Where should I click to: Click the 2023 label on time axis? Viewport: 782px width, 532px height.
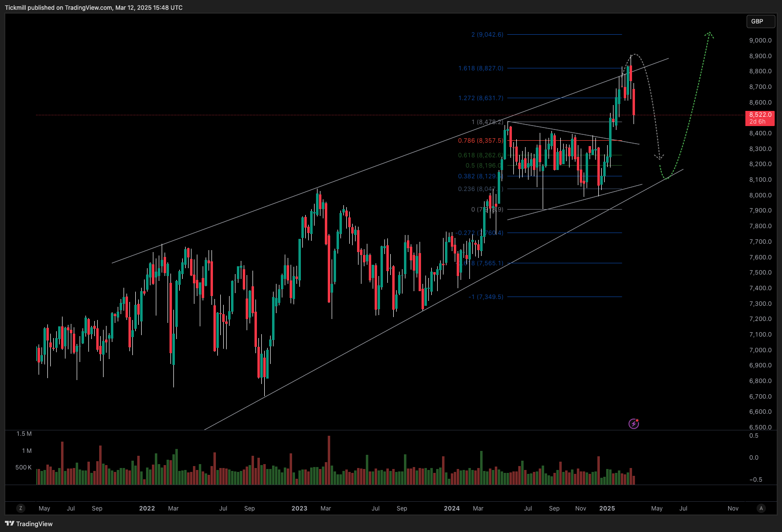pos(299,509)
